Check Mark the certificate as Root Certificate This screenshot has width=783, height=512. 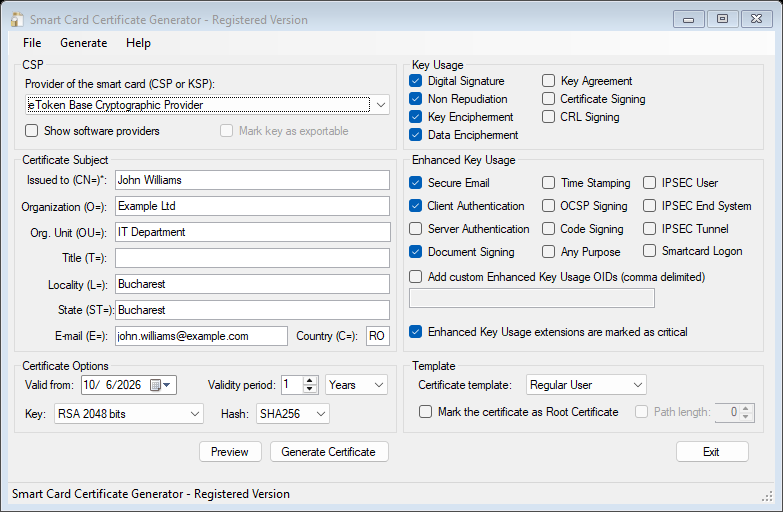click(x=425, y=412)
